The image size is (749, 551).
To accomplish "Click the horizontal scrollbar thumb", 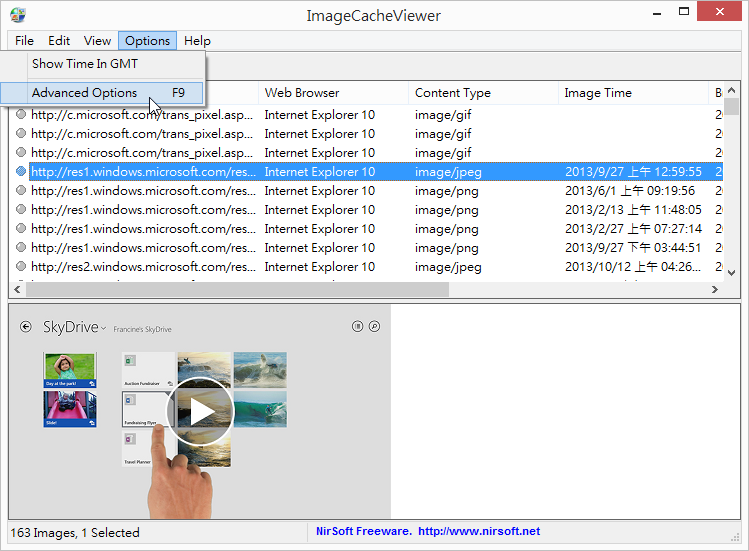I will point(237,289).
